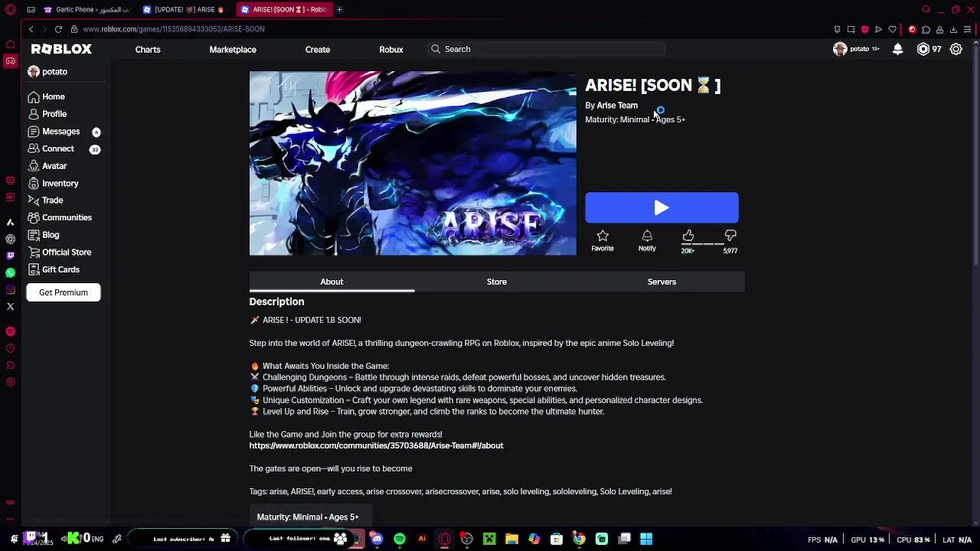Open Gift Cards in Roblox sidebar

coord(54,269)
